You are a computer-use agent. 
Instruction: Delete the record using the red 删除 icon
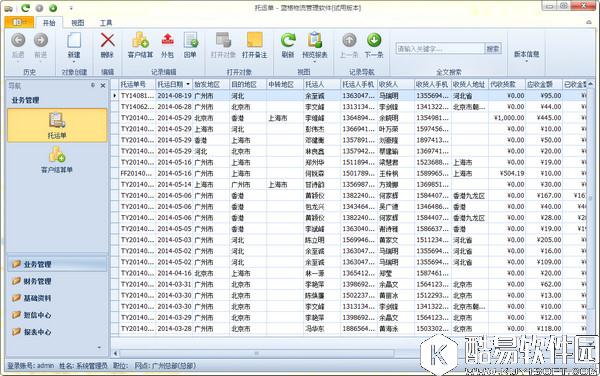107,45
